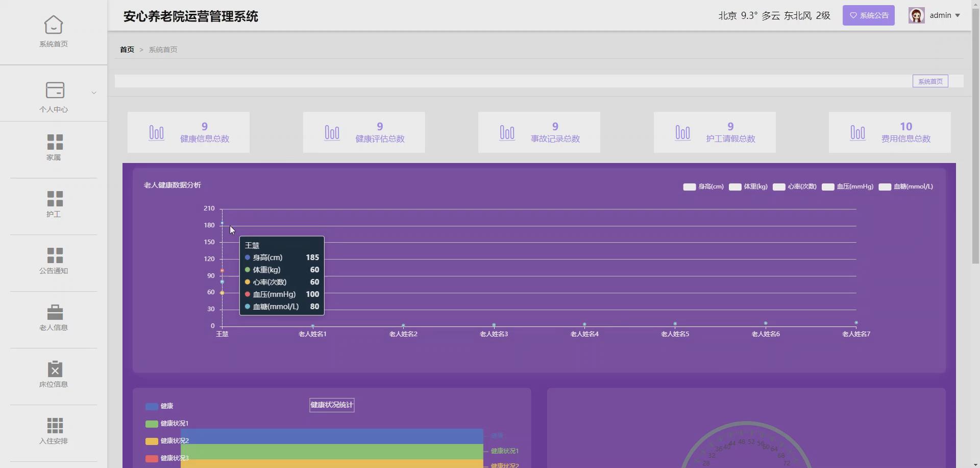Image resolution: width=980 pixels, height=468 pixels.
Task: Click the 老人姓名1 axis label
Action: click(312, 334)
